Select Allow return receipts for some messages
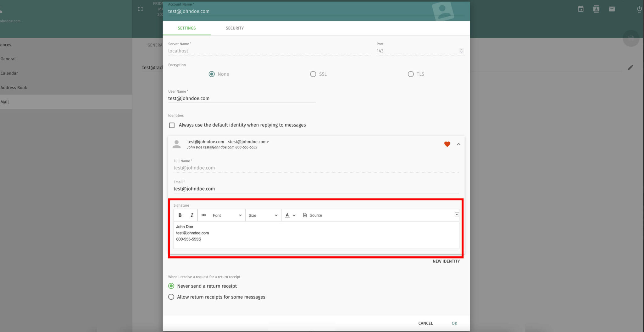 pos(171,297)
